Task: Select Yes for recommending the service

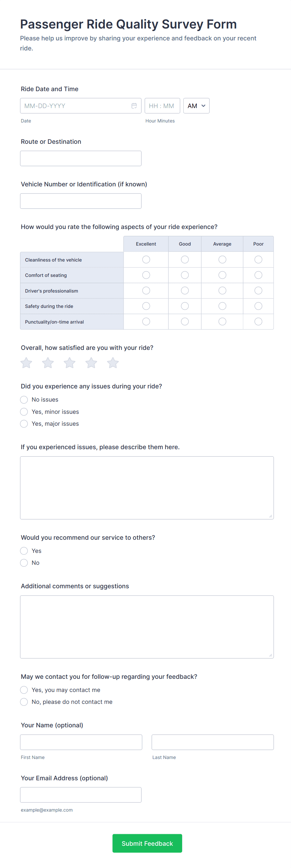Action: (x=24, y=551)
